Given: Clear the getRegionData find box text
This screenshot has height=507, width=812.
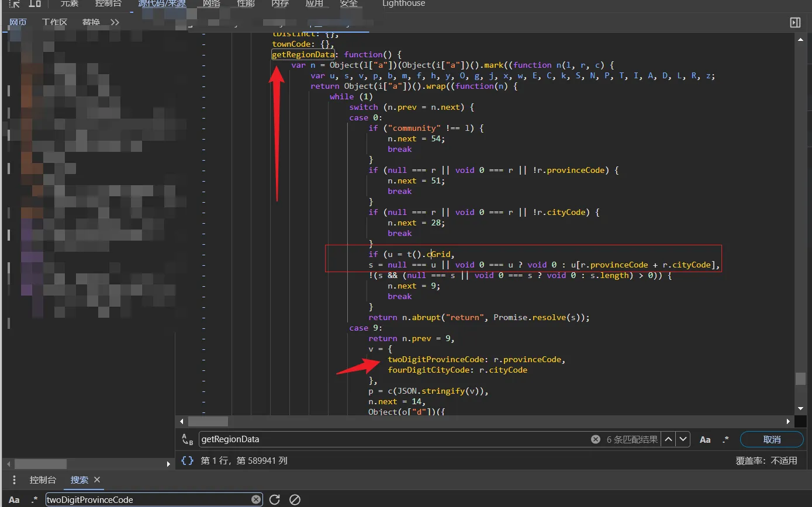Looking at the screenshot, I should tap(595, 439).
